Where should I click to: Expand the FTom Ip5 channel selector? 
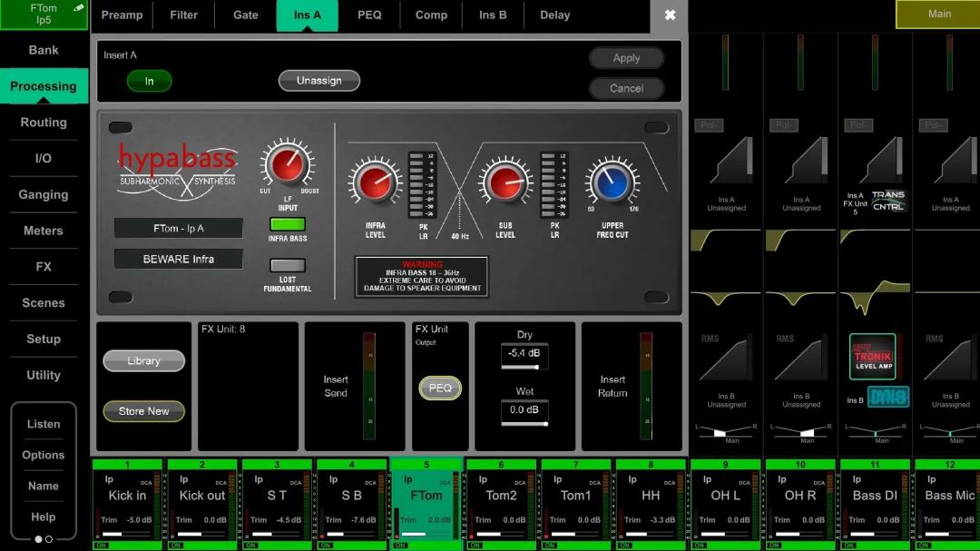pos(44,15)
